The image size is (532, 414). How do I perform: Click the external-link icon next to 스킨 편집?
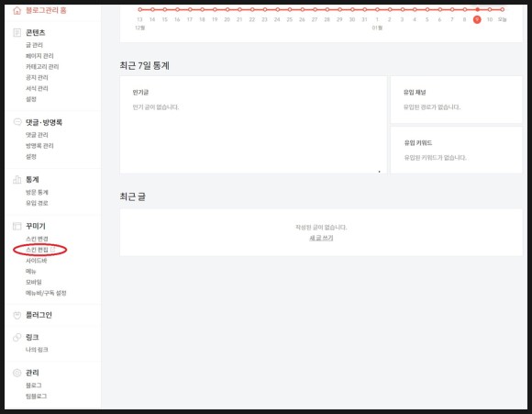[53, 250]
